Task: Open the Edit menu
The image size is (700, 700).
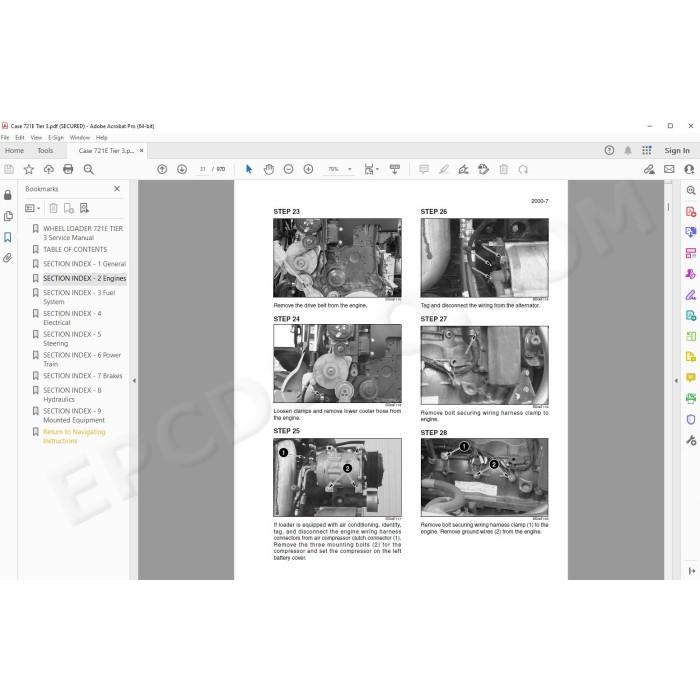Action: pyautogui.click(x=20, y=138)
